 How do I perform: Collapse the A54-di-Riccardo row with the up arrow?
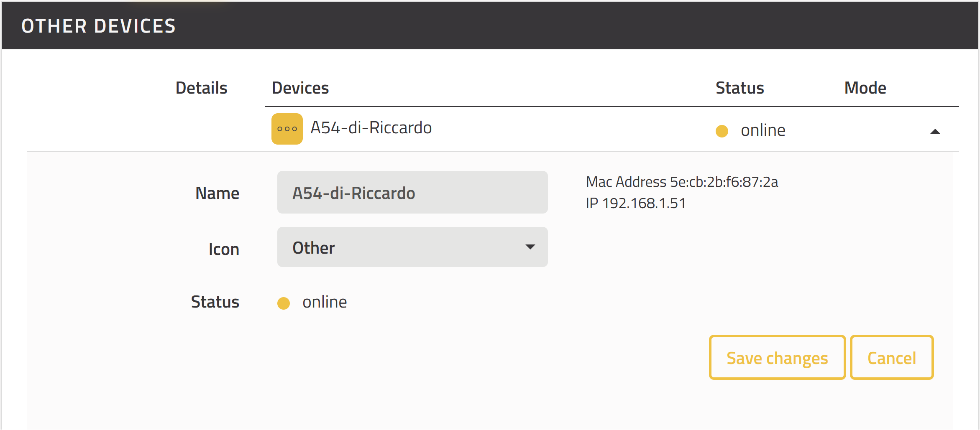click(935, 132)
